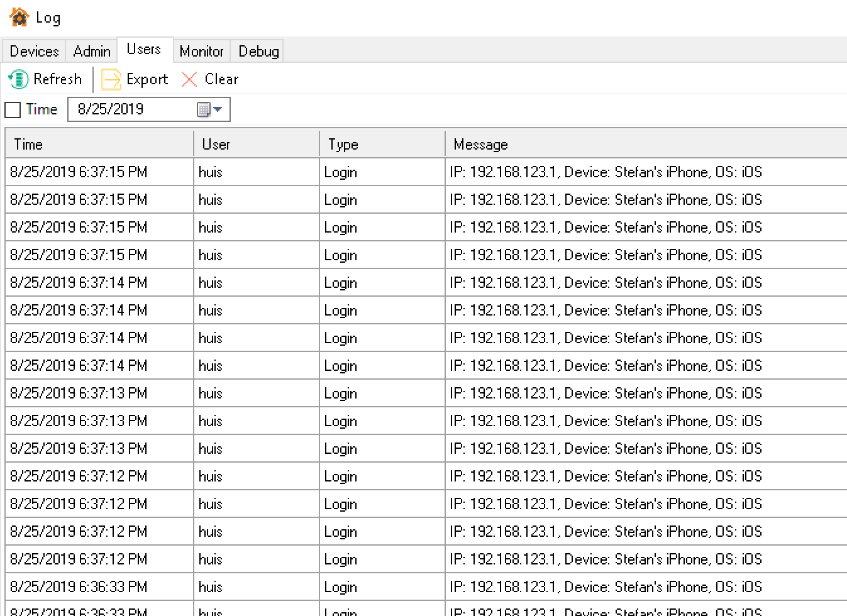The image size is (847, 616).
Task: Sort by the Type column header
Action: pos(382,145)
